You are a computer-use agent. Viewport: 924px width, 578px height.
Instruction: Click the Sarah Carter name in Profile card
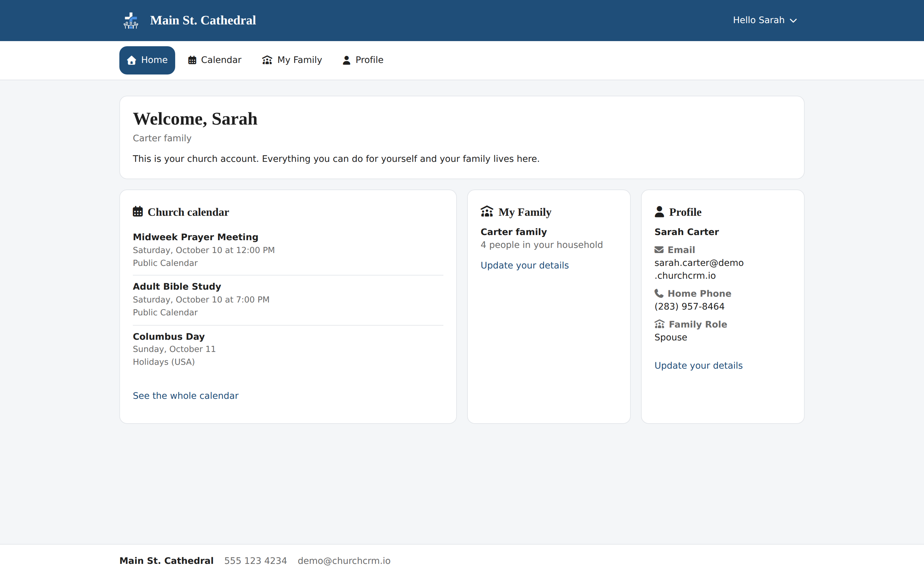(x=687, y=232)
